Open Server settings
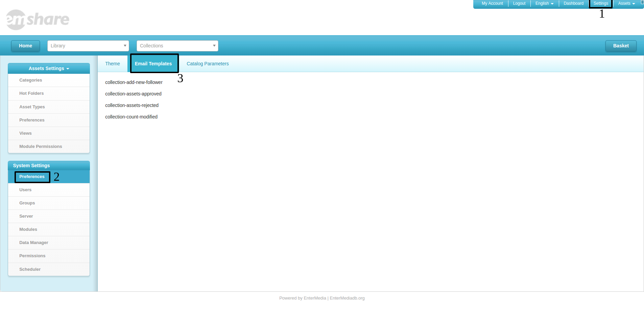Image resolution: width=644 pixels, height=330 pixels. click(49, 216)
